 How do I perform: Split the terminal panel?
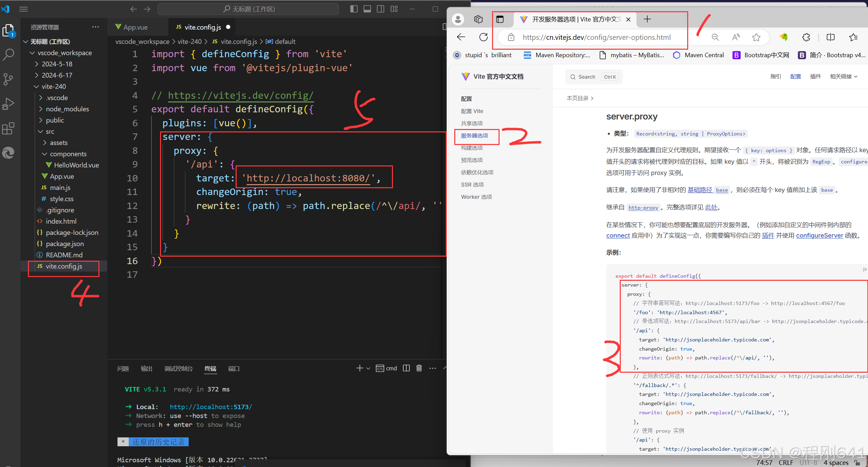406,368
